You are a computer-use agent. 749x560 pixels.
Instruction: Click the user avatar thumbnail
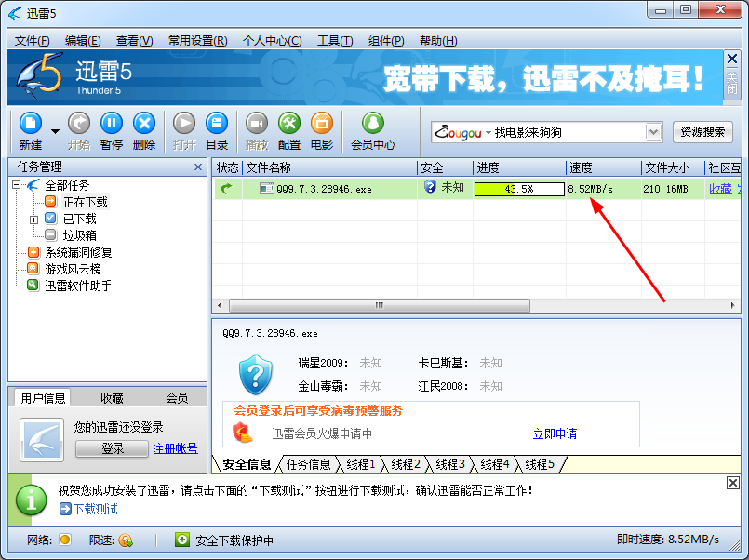coord(42,440)
